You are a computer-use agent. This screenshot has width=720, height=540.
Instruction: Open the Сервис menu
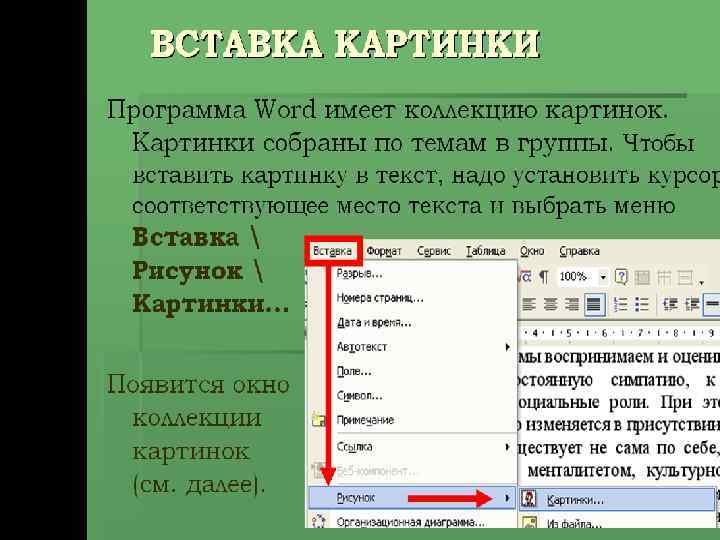(434, 251)
